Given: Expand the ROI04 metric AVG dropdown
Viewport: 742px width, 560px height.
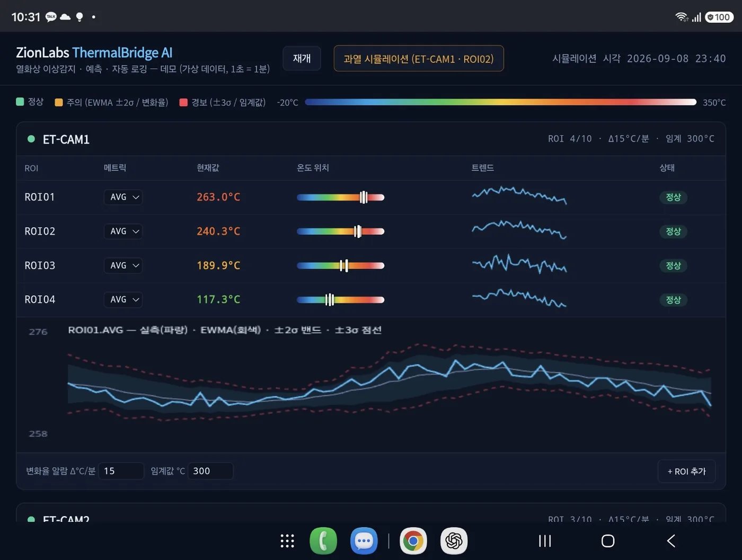Looking at the screenshot, I should tap(123, 300).
